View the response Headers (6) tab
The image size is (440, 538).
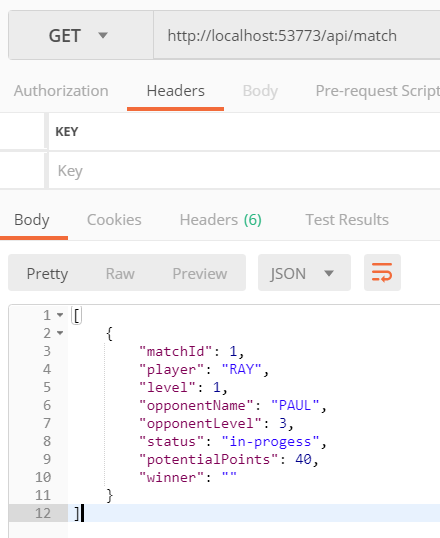220,220
